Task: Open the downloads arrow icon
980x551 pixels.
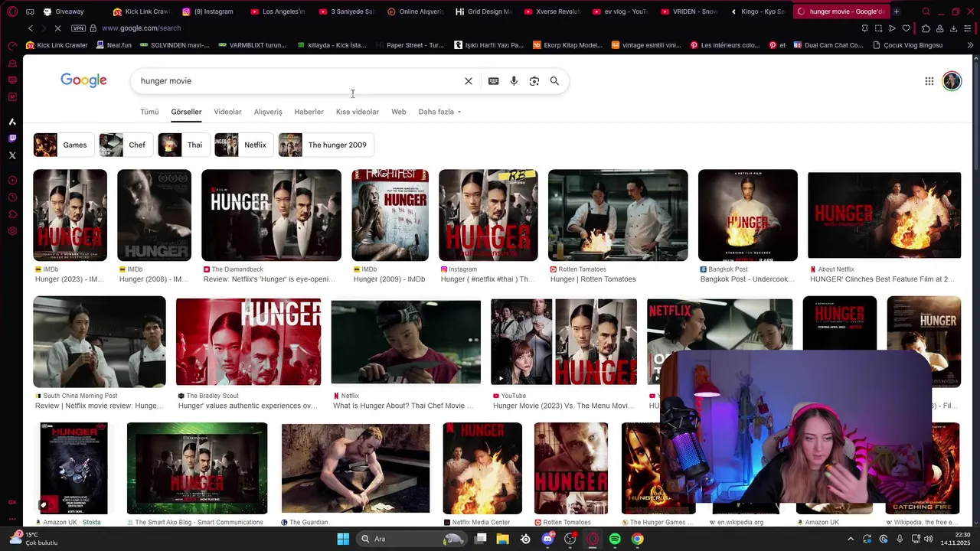Action: click(954, 28)
